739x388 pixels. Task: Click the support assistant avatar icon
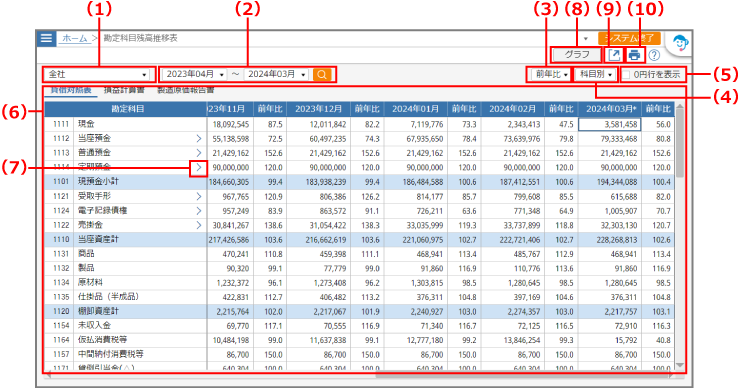click(680, 43)
